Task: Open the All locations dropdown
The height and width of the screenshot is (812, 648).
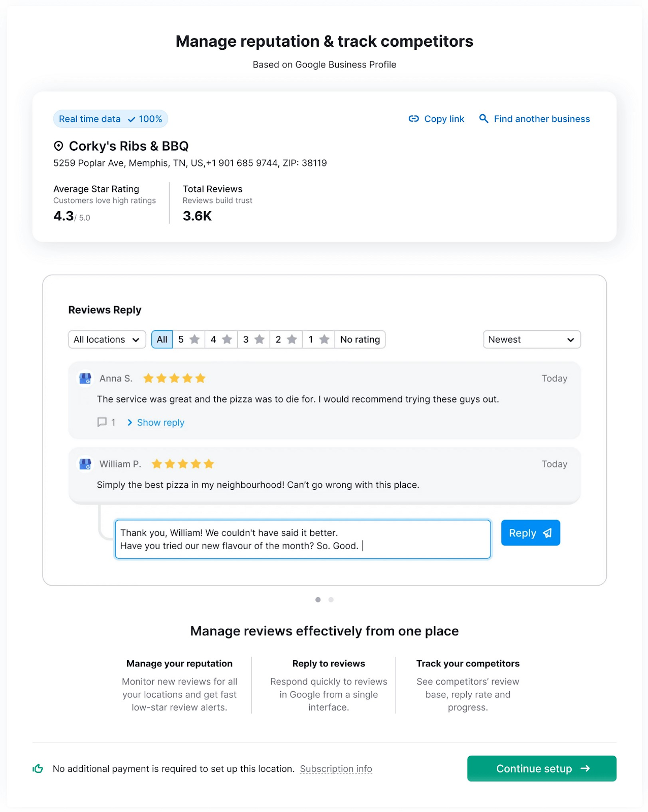Action: click(107, 340)
